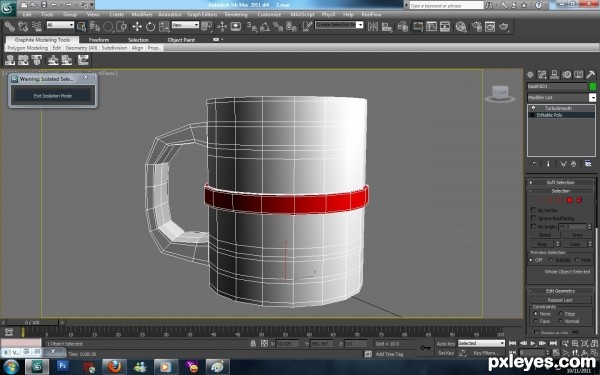Select Preview Selection Off radio
This screenshot has width=600, height=375.
[531, 260]
